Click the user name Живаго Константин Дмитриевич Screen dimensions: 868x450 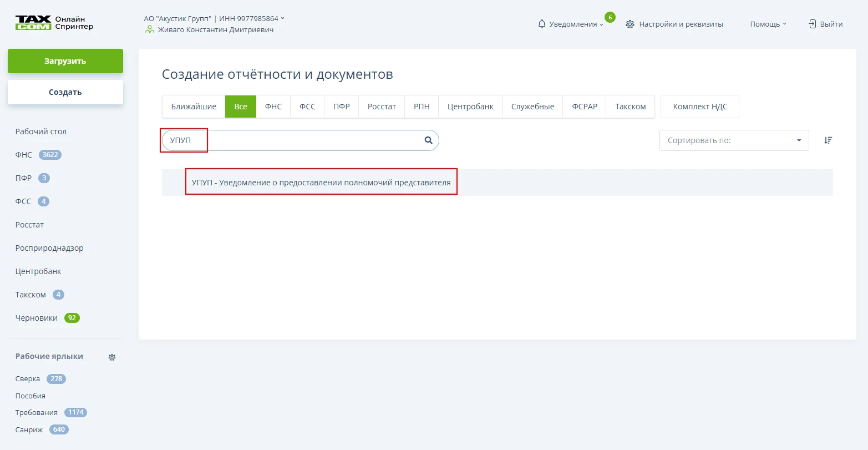[x=216, y=29]
